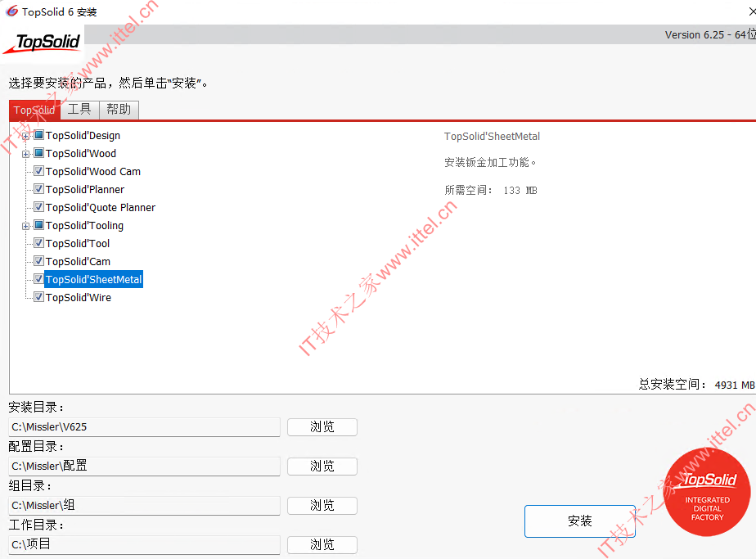This screenshot has width=756, height=559.
Task: Uncheck the TopSolid'Wire checkbox
Action: 39,297
